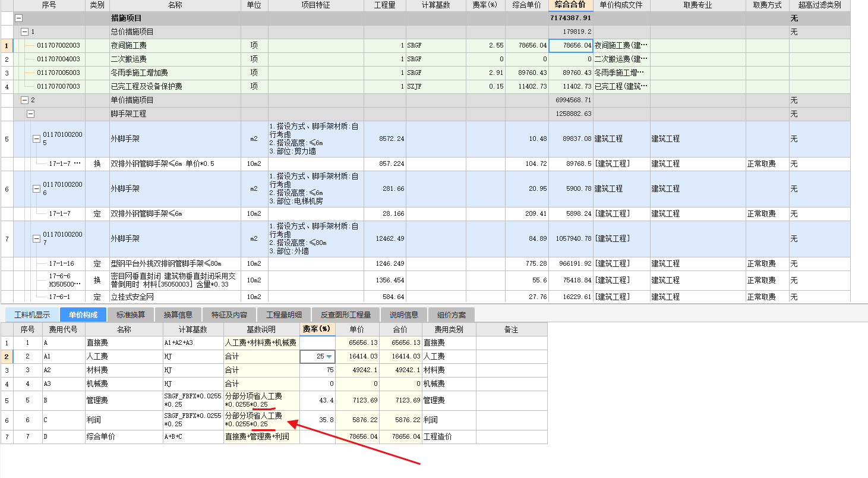Click code 011707007003 in row 4
This screenshot has height=478, width=868.
pos(58,87)
